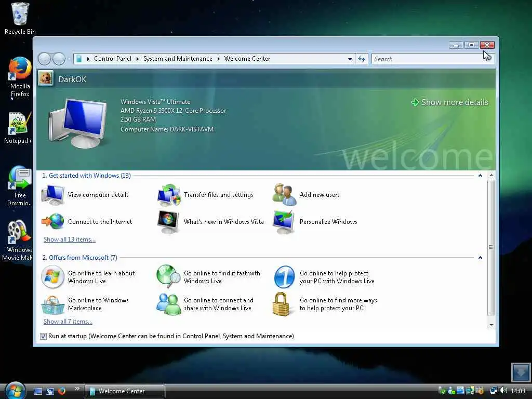Click the Personalize Windows icon
Image resolution: width=532 pixels, height=399 pixels.
point(284,222)
